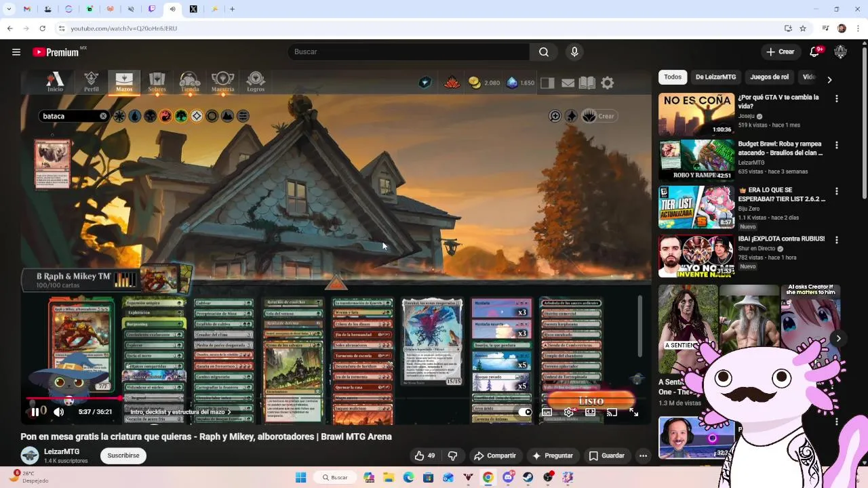Toggle autoplay switch in player
Screen dimensions: 868x488
coord(525,411)
